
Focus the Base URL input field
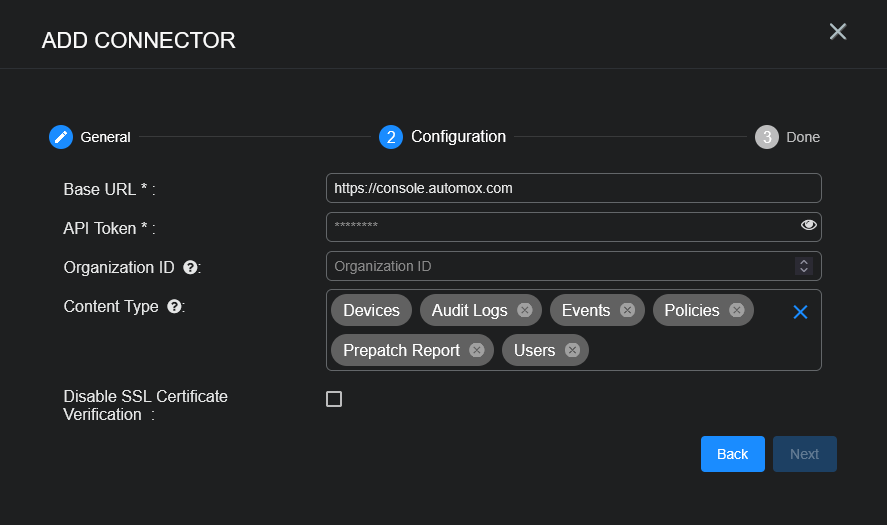573,188
